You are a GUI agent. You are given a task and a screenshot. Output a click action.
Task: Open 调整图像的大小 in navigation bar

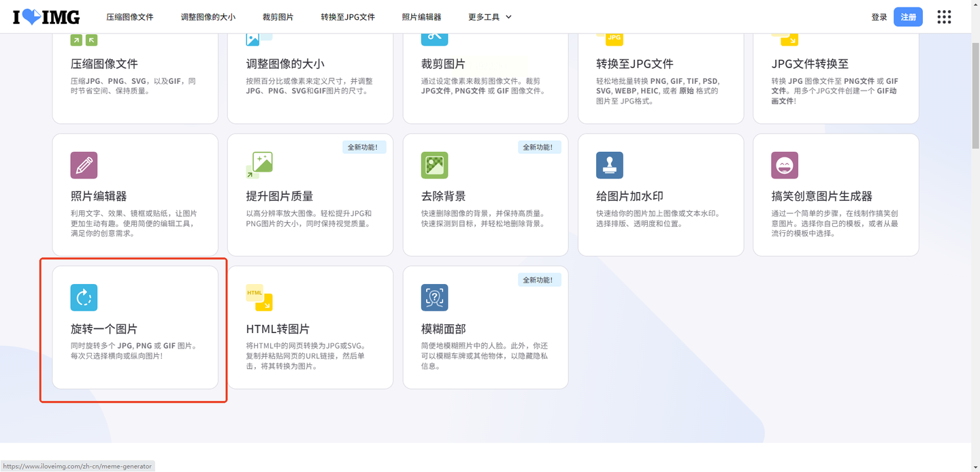click(208, 17)
